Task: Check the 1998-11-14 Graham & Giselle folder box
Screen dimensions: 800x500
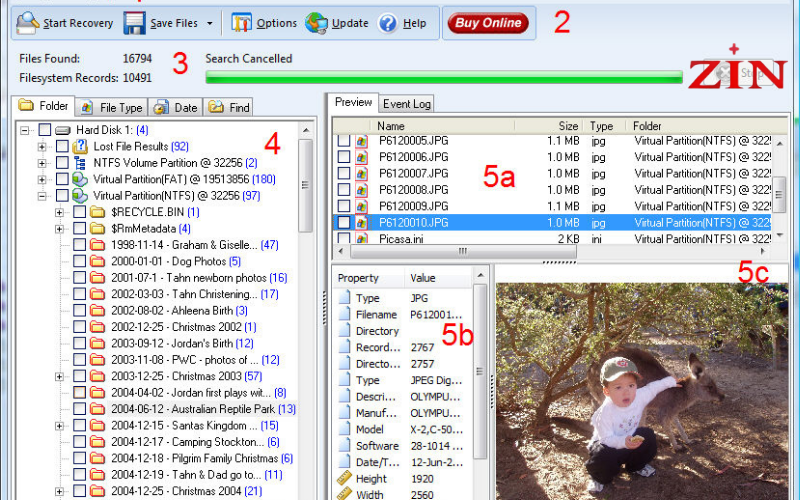Action: (79, 245)
